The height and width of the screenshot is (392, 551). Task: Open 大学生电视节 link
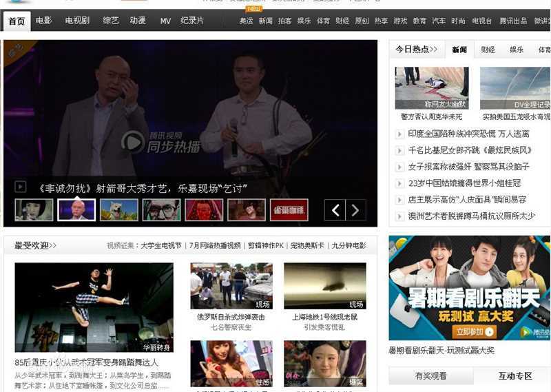pyautogui.click(x=161, y=245)
